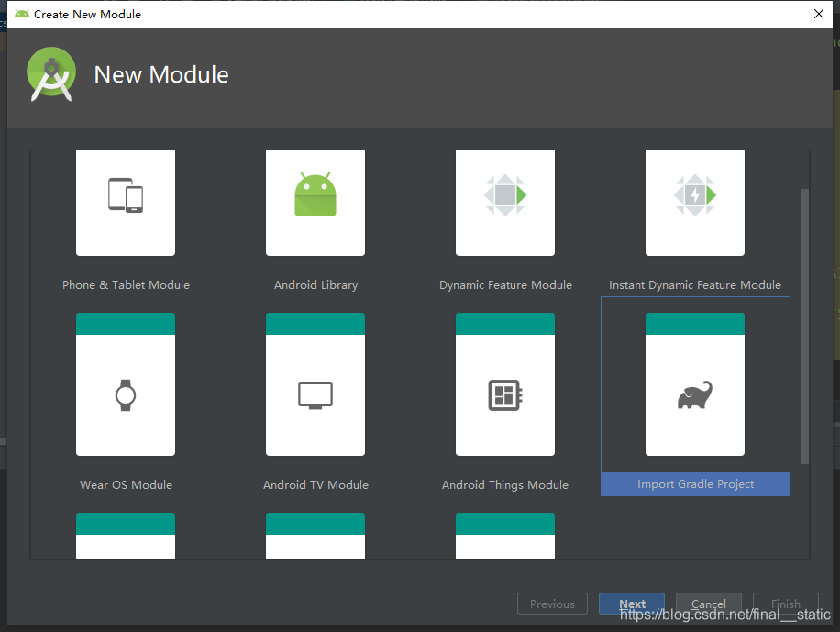Image resolution: width=840 pixels, height=632 pixels.
Task: Select the Android TV Module icon
Action: 315,395
